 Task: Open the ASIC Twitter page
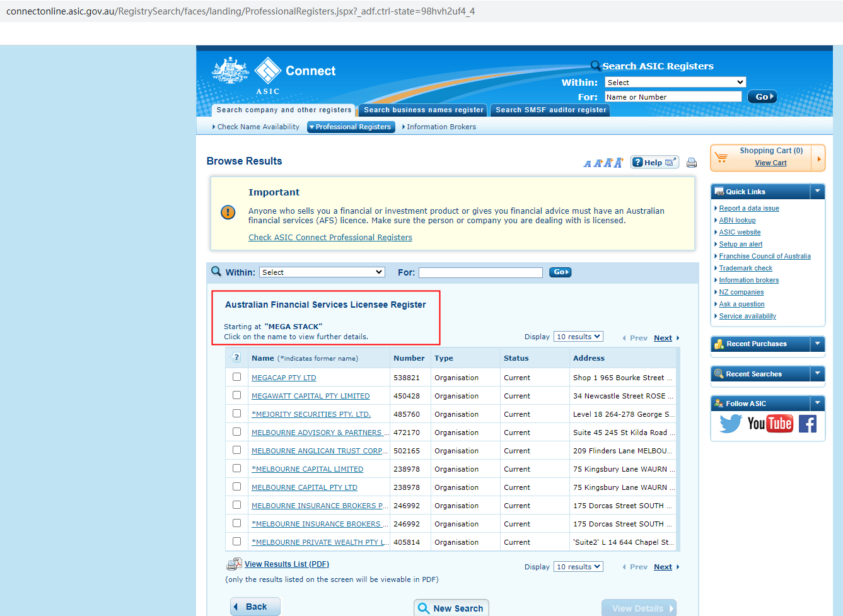coord(731,424)
